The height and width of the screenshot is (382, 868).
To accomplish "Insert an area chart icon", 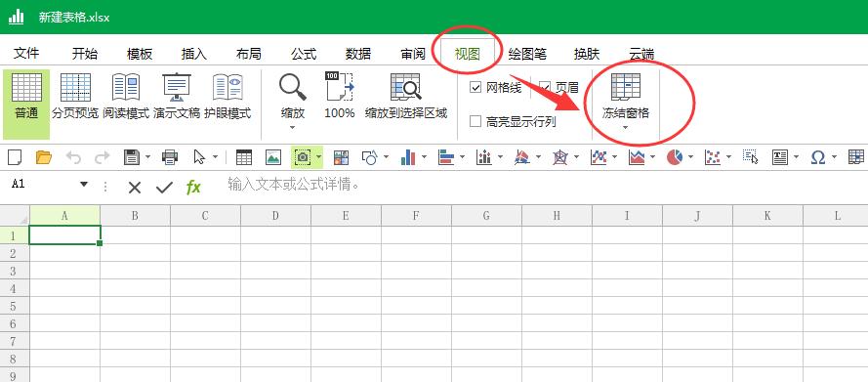I will click(x=637, y=158).
